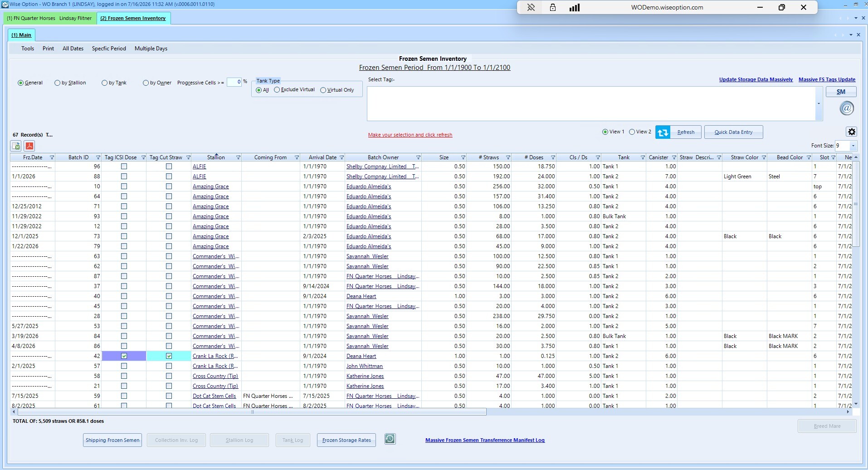Expand the Select Tag dropdown arrow
Viewport: 868px width, 470px height.
pos(819,104)
